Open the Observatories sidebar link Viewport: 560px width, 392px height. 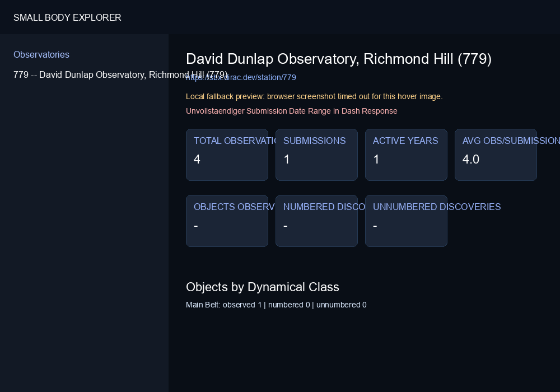pyautogui.click(x=41, y=55)
